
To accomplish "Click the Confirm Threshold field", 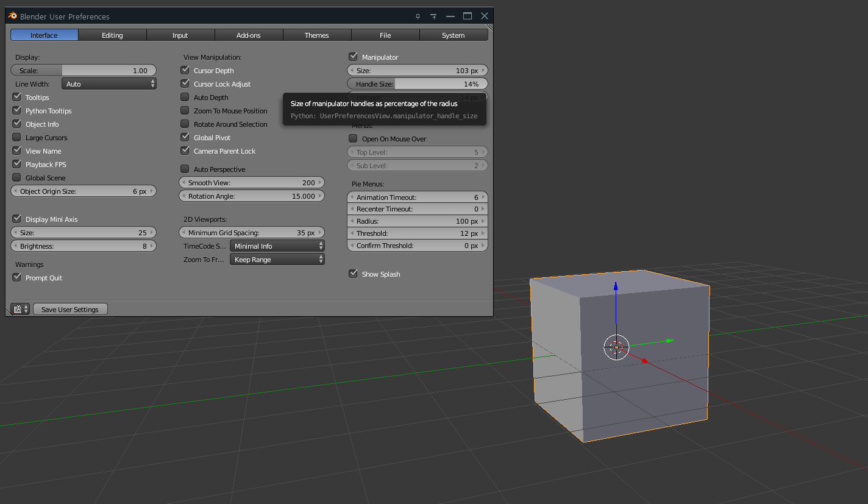I will [418, 246].
